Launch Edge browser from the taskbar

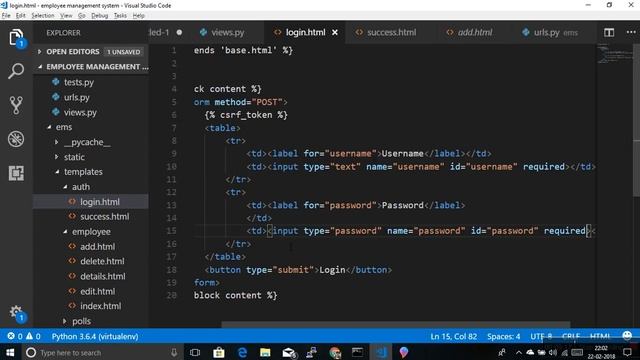242,352
